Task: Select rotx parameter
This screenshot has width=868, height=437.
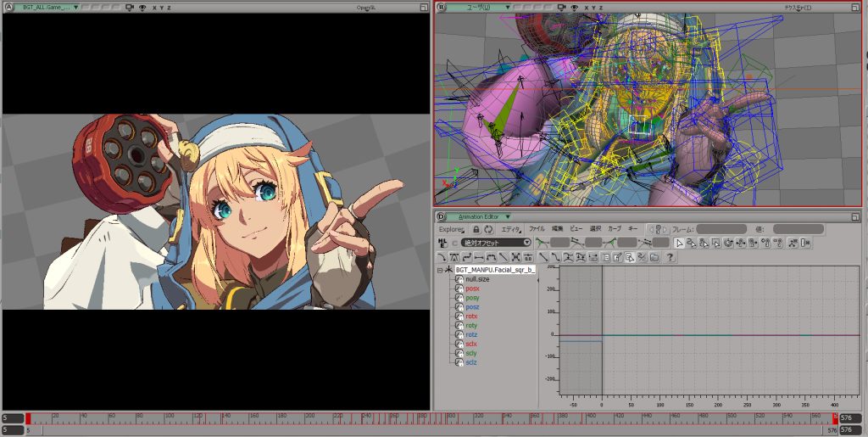Action: click(x=471, y=317)
